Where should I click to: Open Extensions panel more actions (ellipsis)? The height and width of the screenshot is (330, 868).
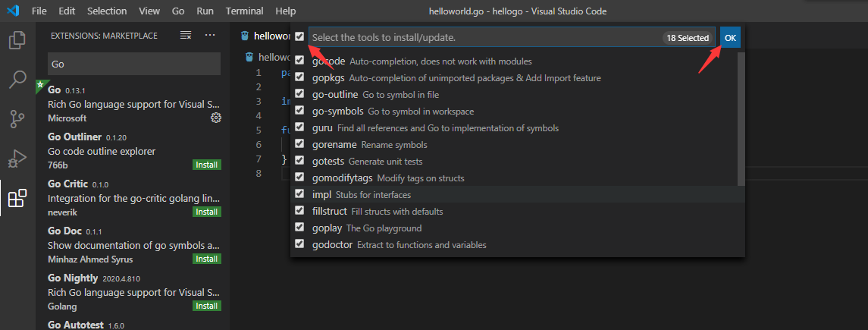(x=210, y=36)
